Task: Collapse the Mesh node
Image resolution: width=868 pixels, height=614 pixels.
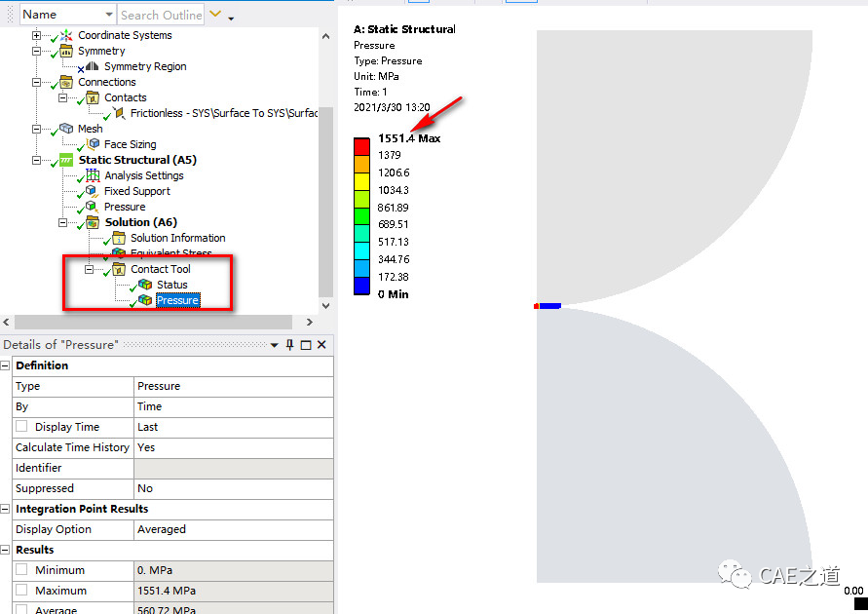Action: (x=37, y=129)
